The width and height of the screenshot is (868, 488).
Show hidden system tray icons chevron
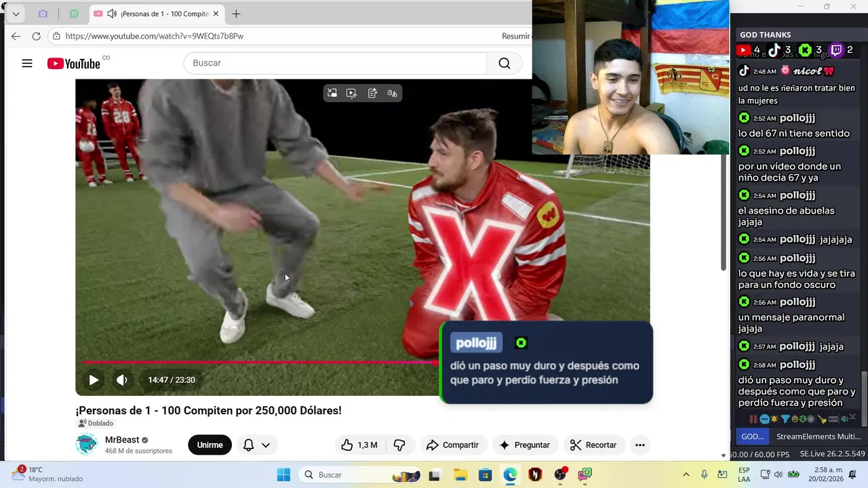[686, 474]
